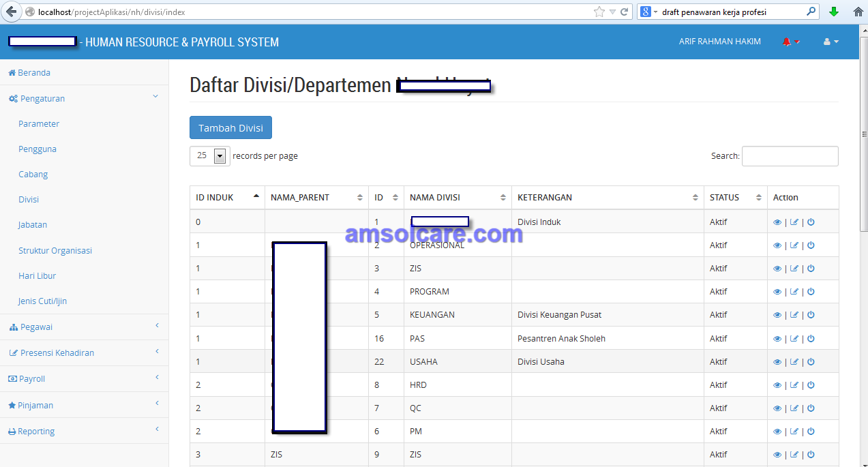Open Hari Libur in the sidebar
Viewport: 868px width, 467px height.
pyautogui.click(x=38, y=275)
